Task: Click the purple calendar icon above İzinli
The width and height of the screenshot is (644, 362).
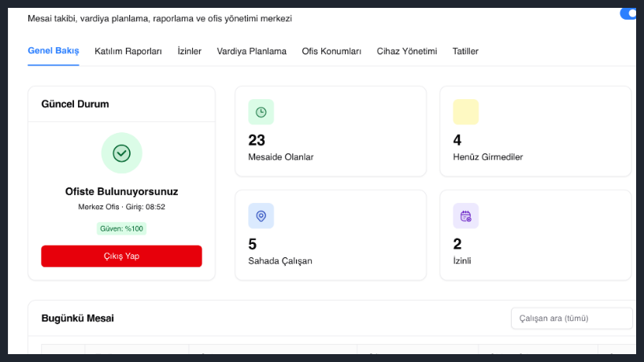Action: pos(466,216)
